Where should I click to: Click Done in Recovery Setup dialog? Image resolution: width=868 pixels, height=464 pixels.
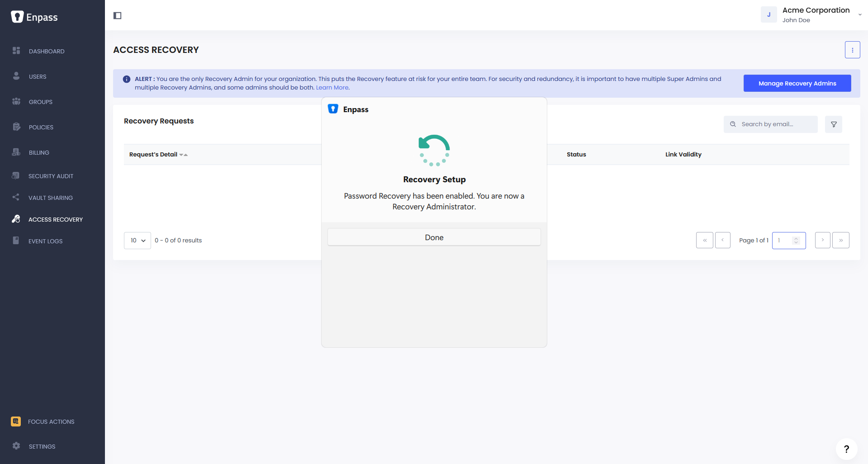(434, 237)
